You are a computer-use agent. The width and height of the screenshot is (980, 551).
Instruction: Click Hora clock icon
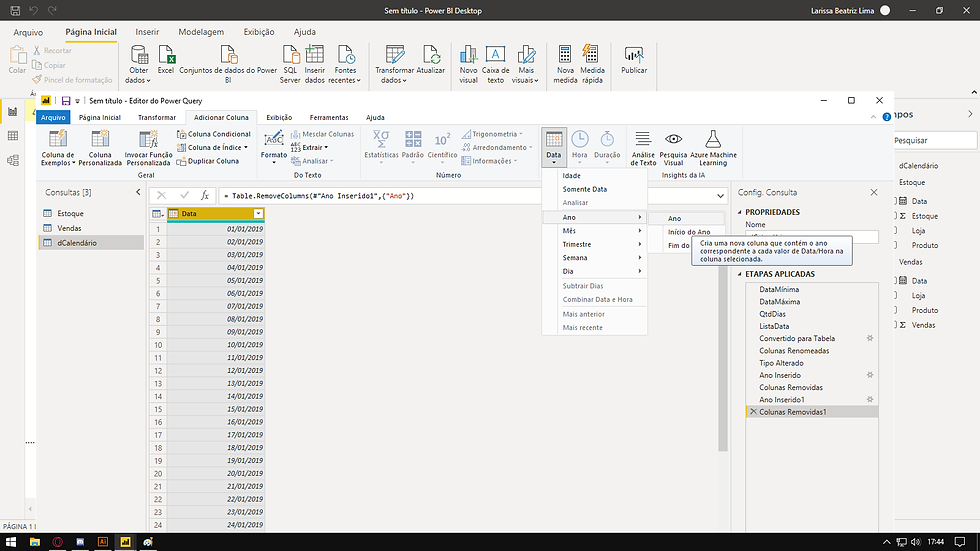pyautogui.click(x=580, y=139)
